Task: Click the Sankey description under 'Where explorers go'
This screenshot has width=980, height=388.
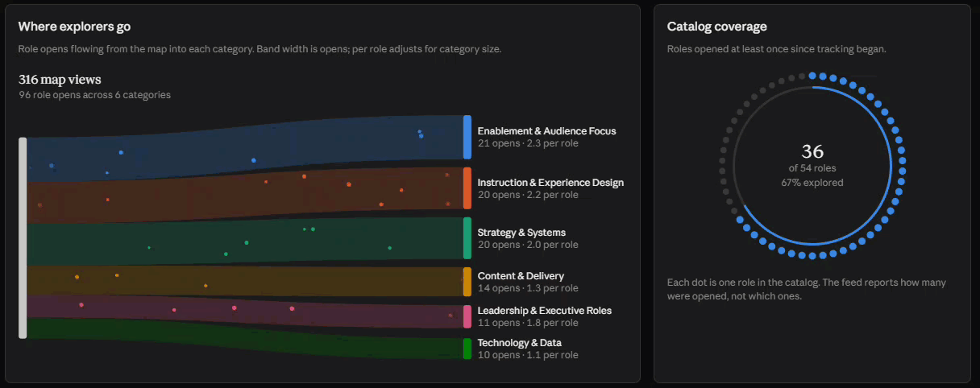Action: [260, 49]
